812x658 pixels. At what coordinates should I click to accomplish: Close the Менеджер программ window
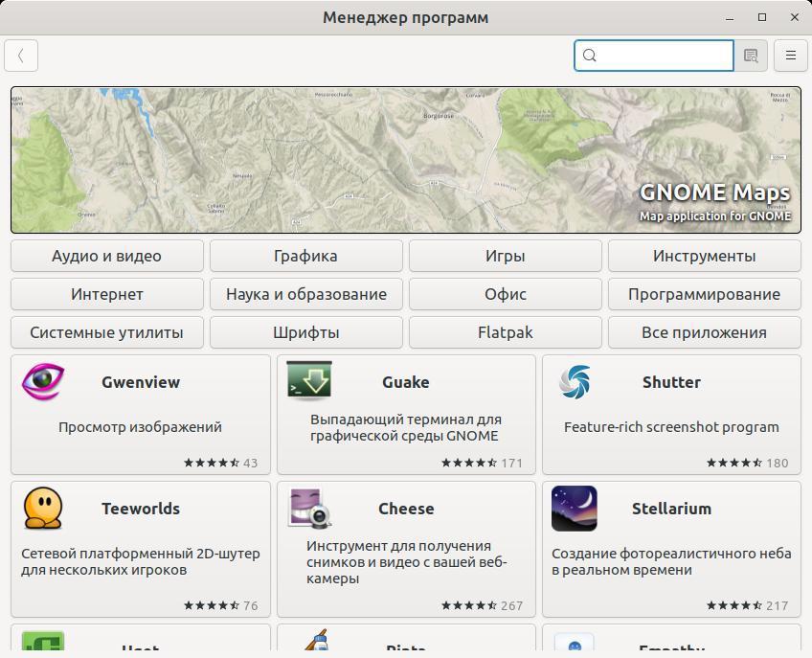(795, 17)
